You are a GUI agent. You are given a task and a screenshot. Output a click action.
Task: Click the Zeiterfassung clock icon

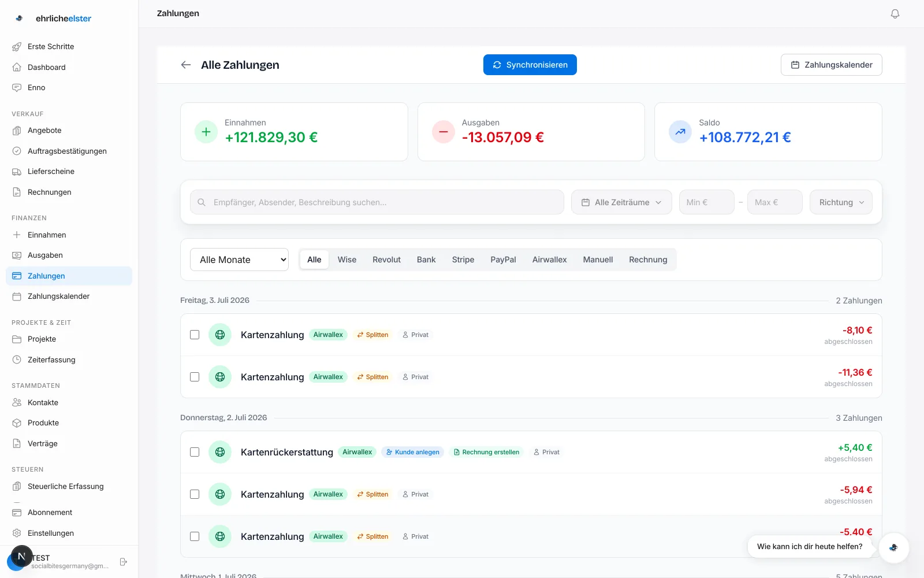[x=17, y=360]
